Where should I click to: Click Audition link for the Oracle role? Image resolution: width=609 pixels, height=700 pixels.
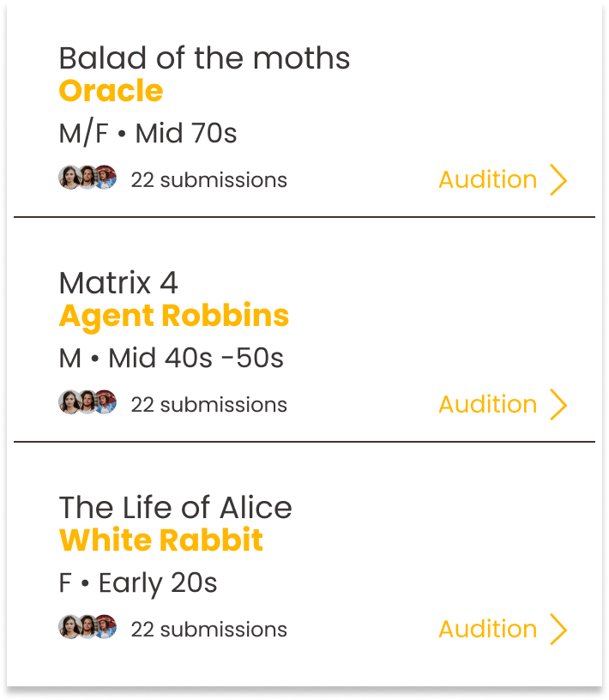tap(487, 180)
